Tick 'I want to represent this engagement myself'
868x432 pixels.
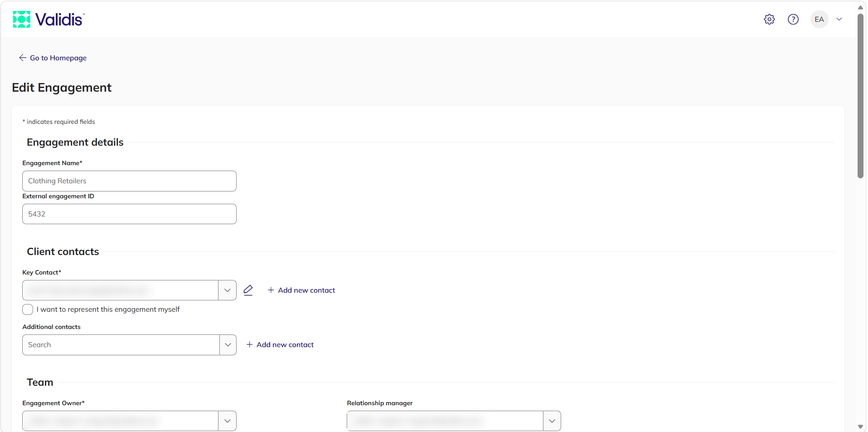click(28, 309)
